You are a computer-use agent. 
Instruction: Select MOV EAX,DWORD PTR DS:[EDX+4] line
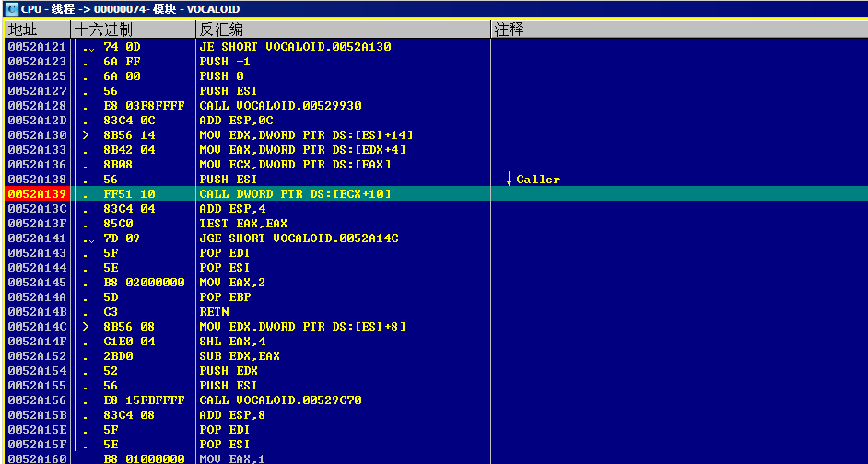pyautogui.click(x=302, y=150)
